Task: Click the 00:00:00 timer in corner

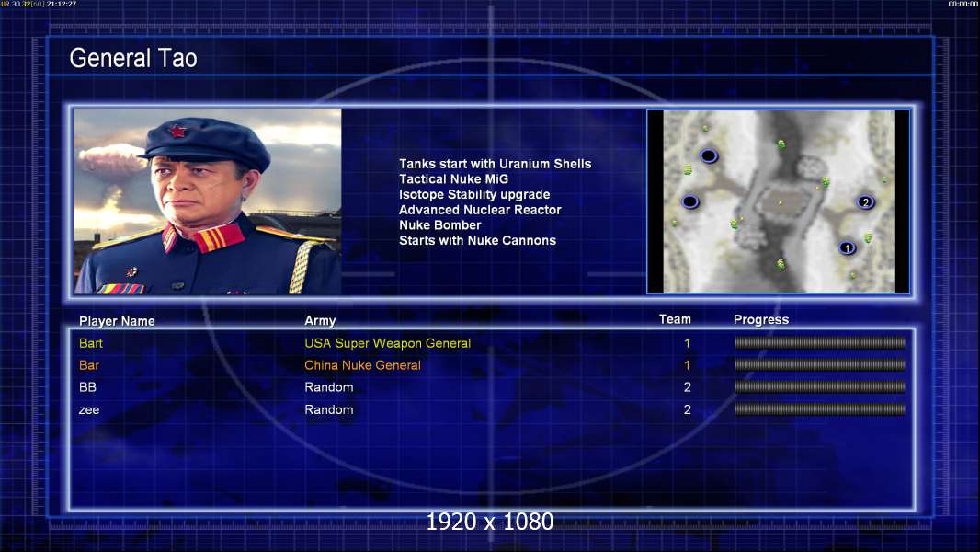Action: (963, 4)
